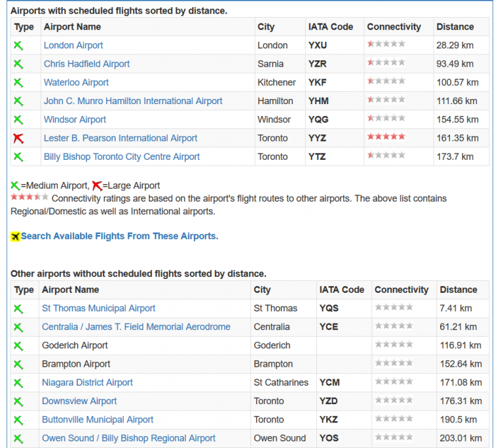Open the London Airport link
This screenshot has width=503, height=448.
click(x=73, y=45)
